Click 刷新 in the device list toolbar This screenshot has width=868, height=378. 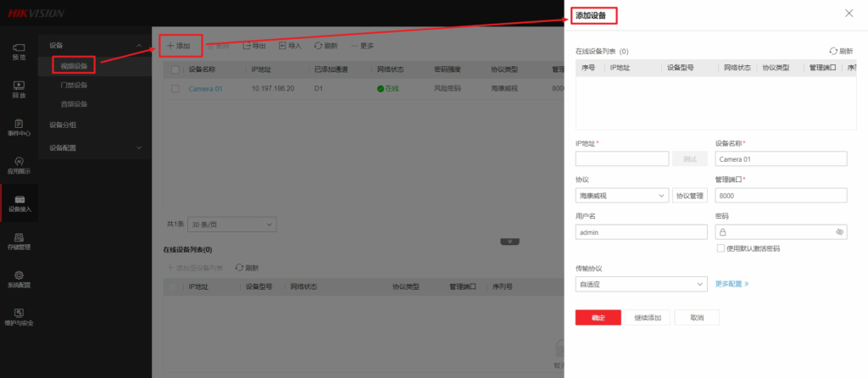tap(325, 46)
